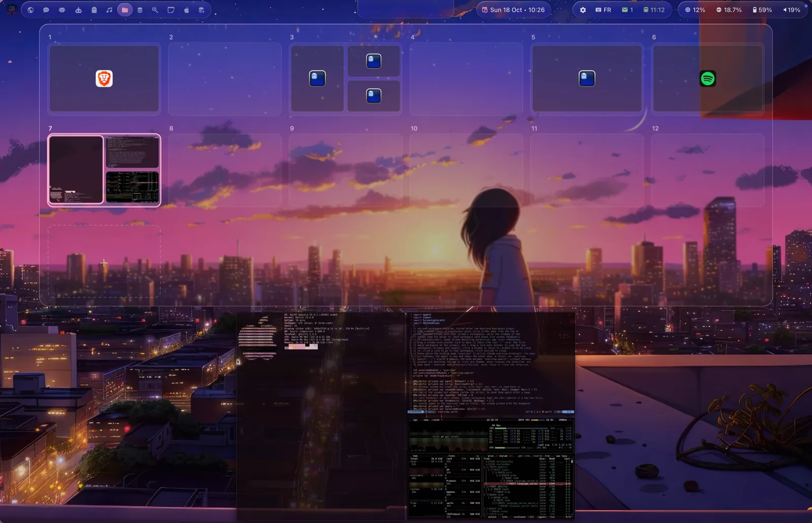Select the tall left Ghostty window in workspace 3

click(x=317, y=79)
